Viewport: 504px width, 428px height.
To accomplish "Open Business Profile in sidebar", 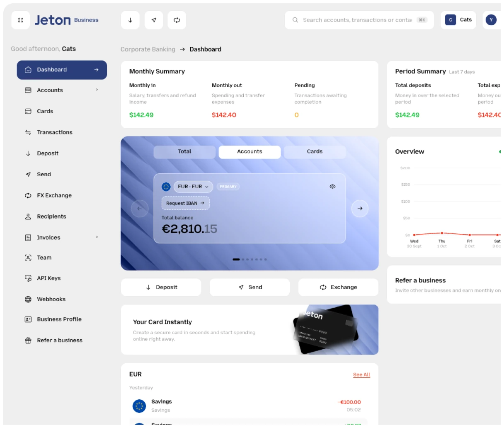I will point(62,319).
